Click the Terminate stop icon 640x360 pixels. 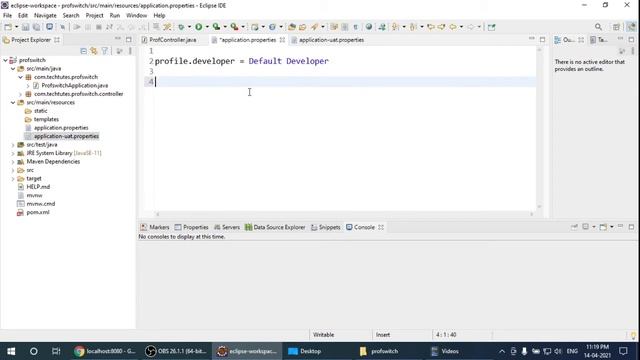[x=98, y=27]
